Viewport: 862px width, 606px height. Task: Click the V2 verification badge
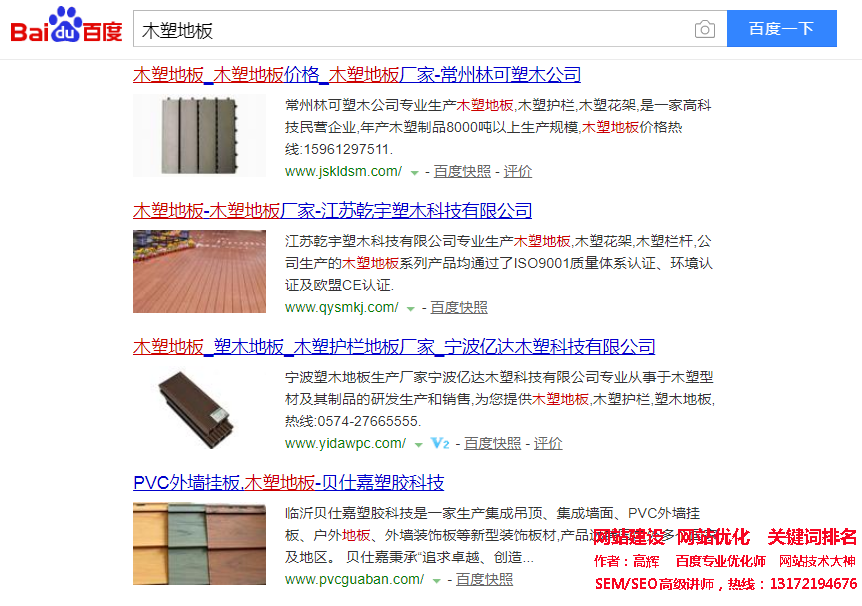click(440, 443)
